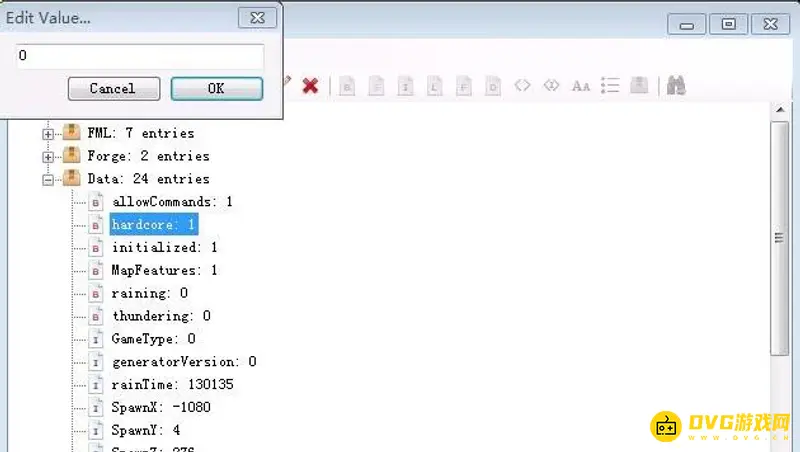Click the Add Int Tag toolbar icon
Image resolution: width=800 pixels, height=452 pixels.
tap(405, 86)
